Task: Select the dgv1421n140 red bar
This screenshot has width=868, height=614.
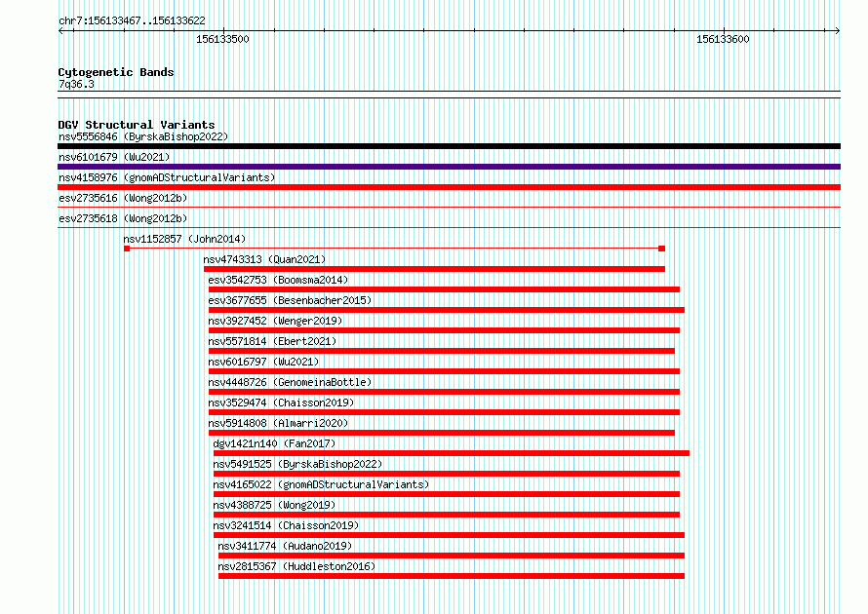Action: [x=452, y=453]
